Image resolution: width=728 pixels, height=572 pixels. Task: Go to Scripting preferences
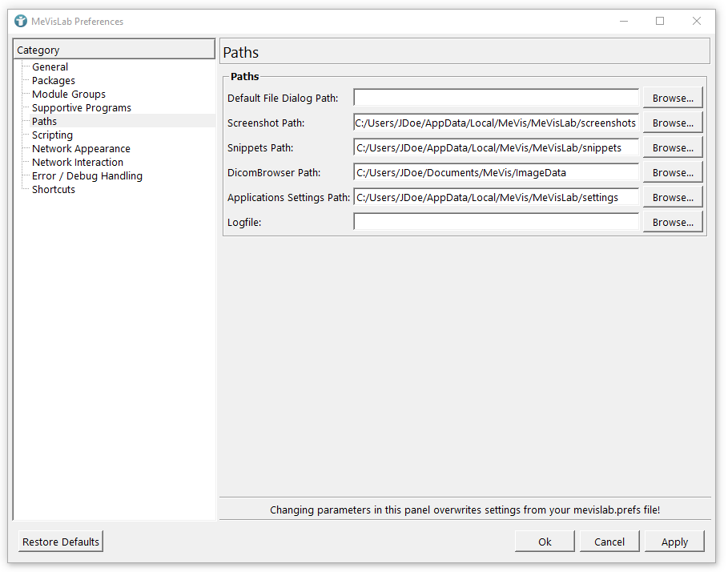[52, 135]
